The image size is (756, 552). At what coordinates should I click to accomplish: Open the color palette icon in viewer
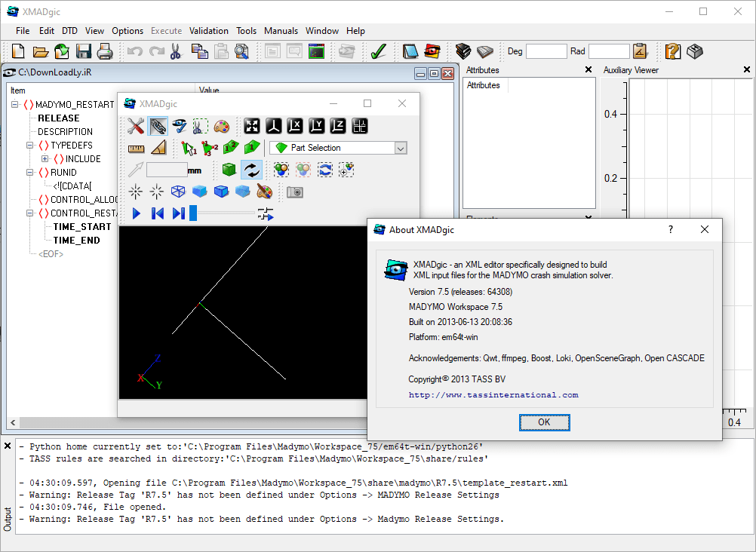point(221,126)
